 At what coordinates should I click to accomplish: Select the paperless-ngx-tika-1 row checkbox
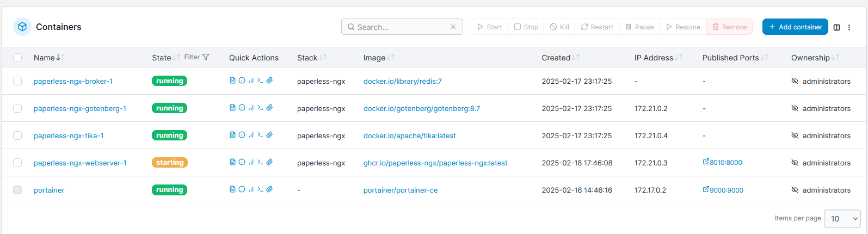pyautogui.click(x=17, y=136)
